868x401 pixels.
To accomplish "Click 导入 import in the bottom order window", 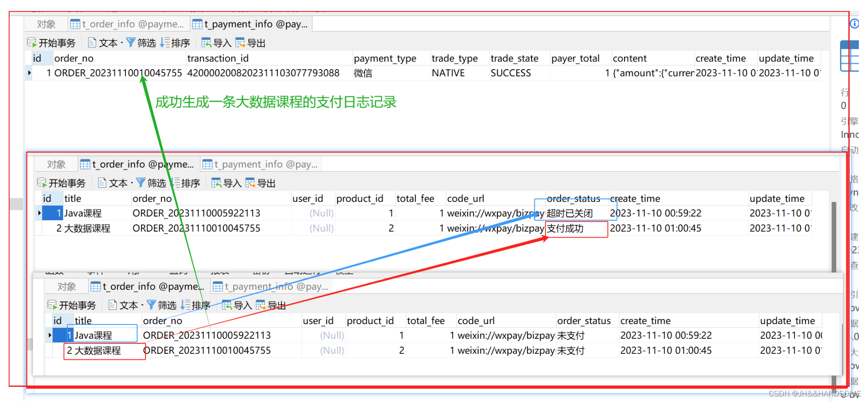I will click(x=237, y=305).
